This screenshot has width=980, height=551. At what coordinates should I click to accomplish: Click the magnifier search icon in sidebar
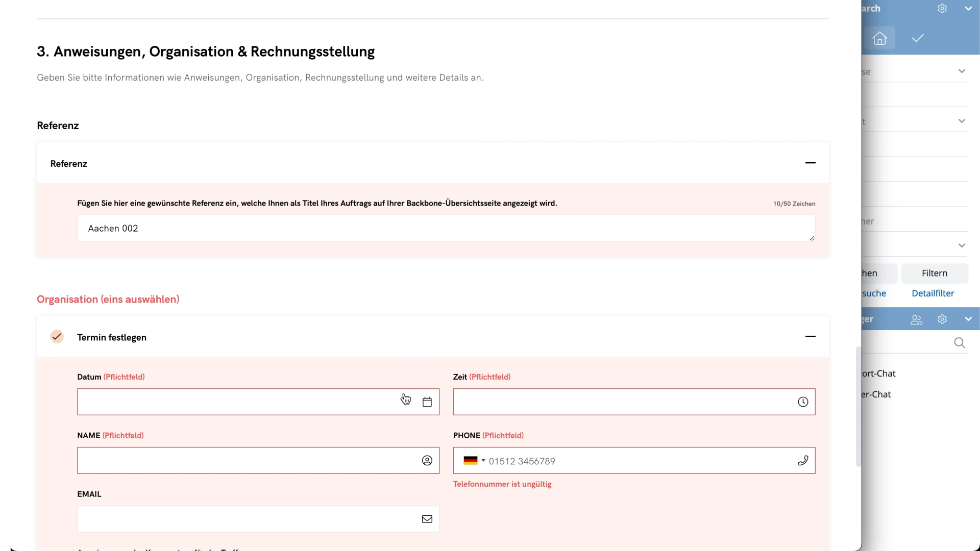pyautogui.click(x=960, y=343)
